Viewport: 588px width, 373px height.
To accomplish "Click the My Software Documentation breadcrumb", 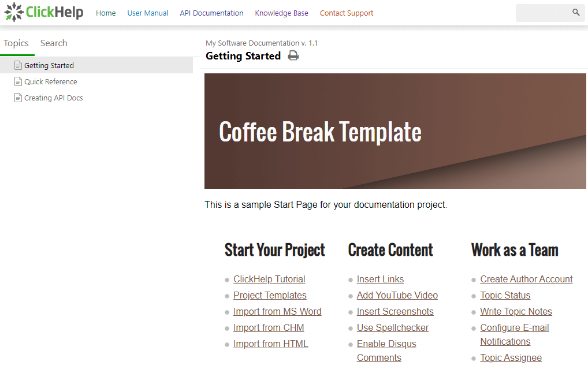I will [261, 43].
